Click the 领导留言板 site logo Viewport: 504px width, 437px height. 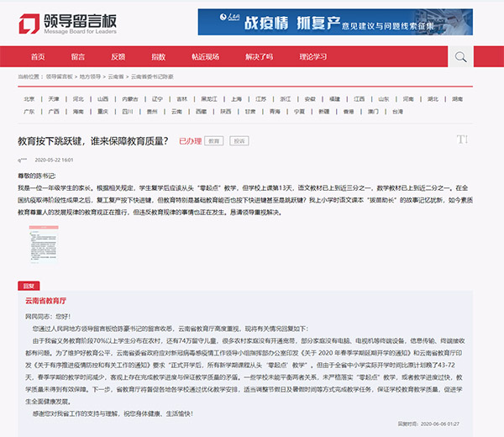pos(67,24)
